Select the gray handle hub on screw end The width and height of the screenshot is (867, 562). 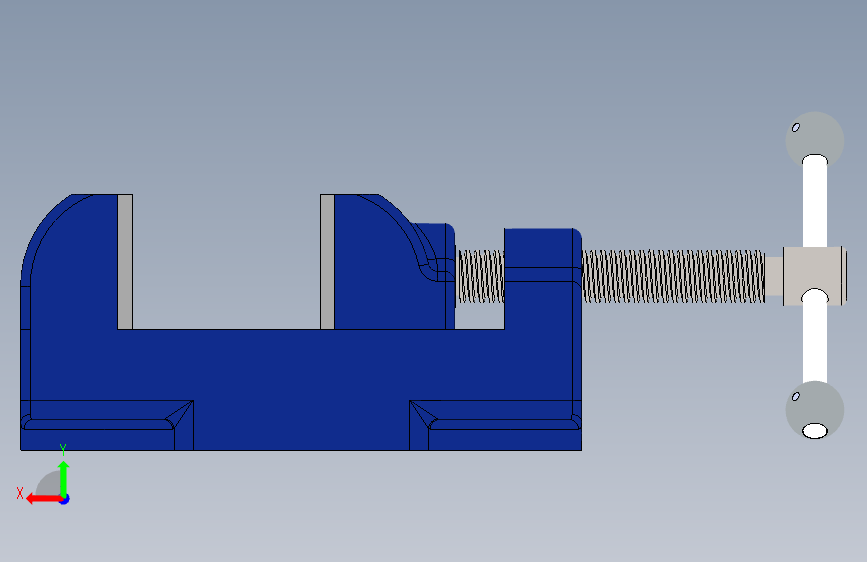click(814, 276)
